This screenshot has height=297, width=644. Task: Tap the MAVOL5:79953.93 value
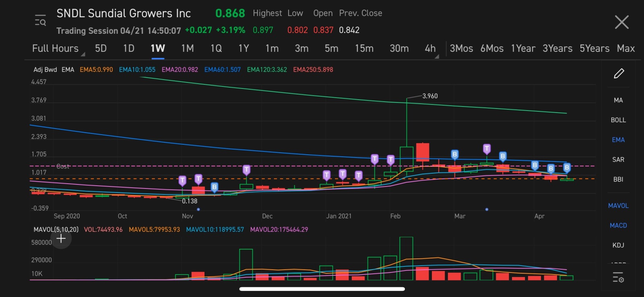point(154,229)
